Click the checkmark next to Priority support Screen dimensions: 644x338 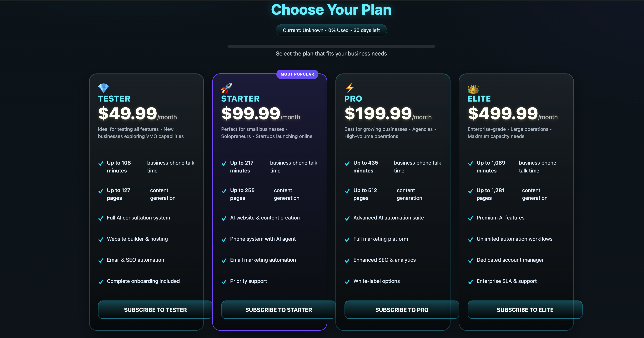tap(224, 282)
